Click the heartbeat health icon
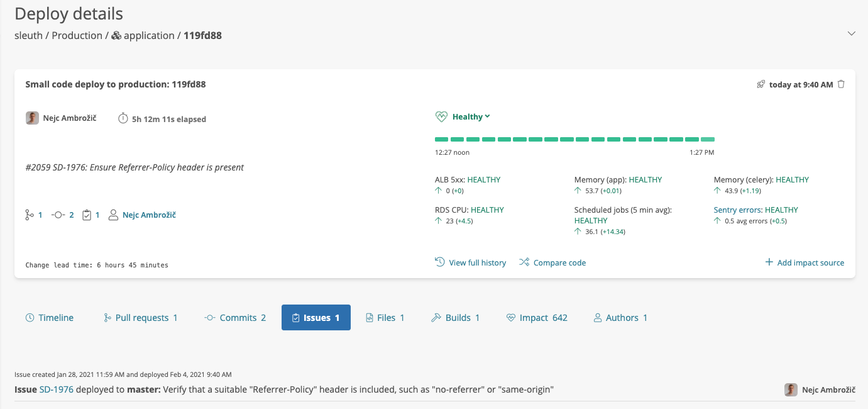This screenshot has height=409, width=868. (441, 117)
